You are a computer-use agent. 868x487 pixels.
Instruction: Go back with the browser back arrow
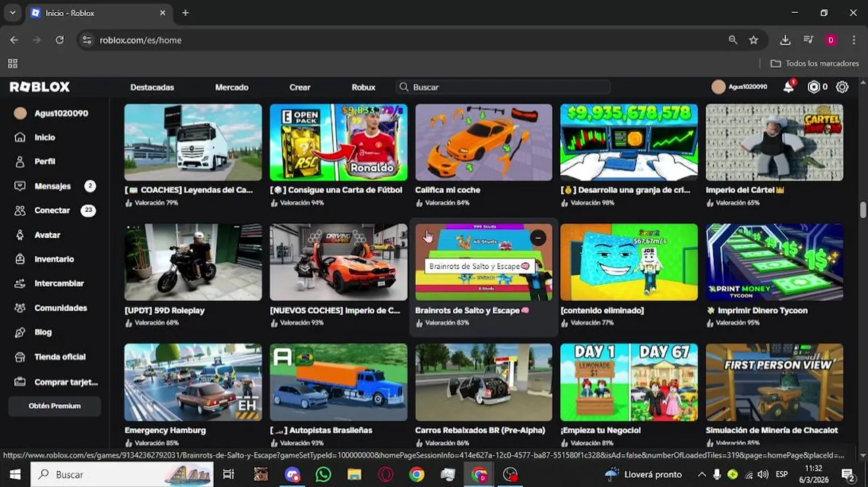(14, 40)
